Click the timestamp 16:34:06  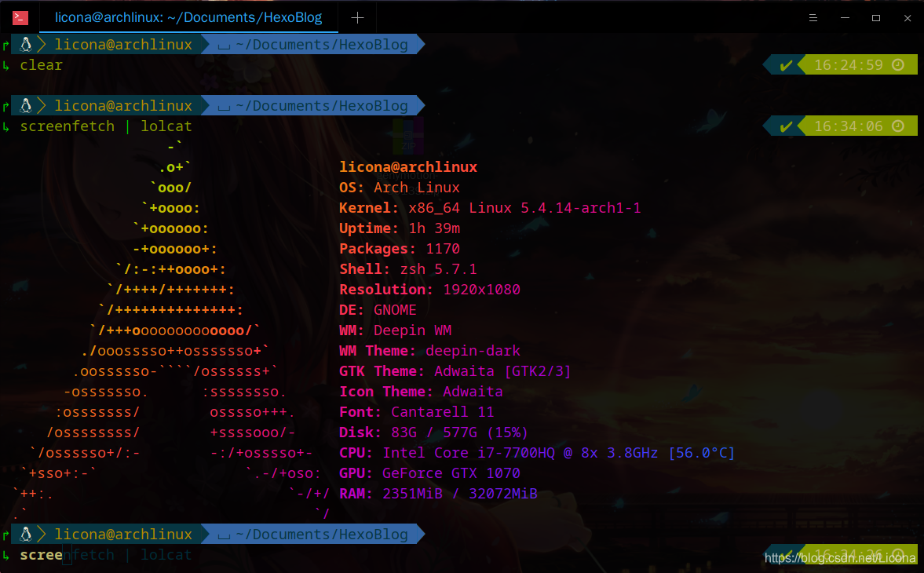849,126
